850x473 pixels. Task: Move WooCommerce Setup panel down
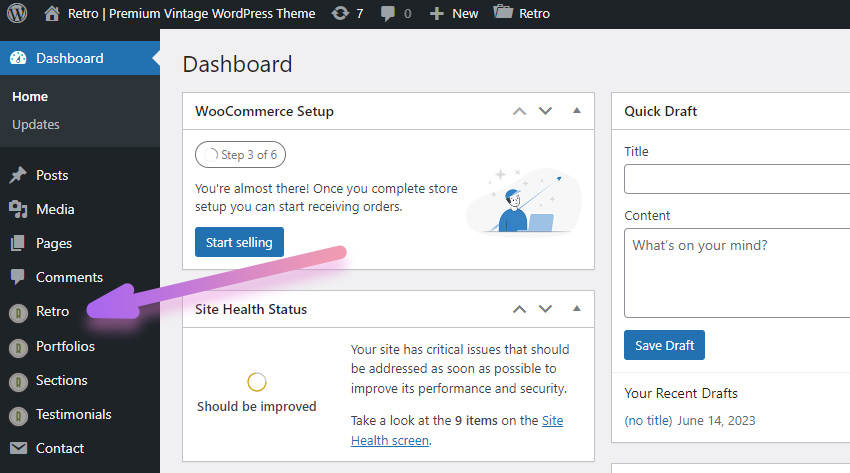(x=545, y=111)
